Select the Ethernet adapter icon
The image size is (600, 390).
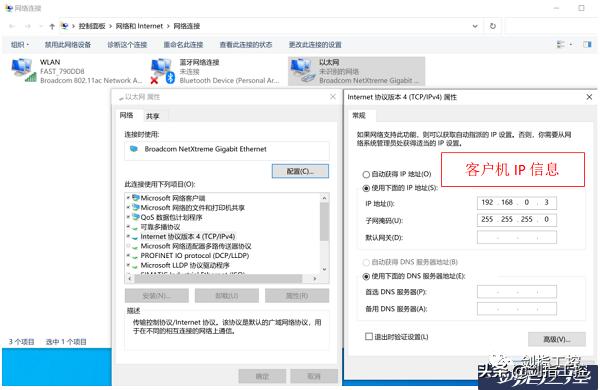click(x=302, y=70)
